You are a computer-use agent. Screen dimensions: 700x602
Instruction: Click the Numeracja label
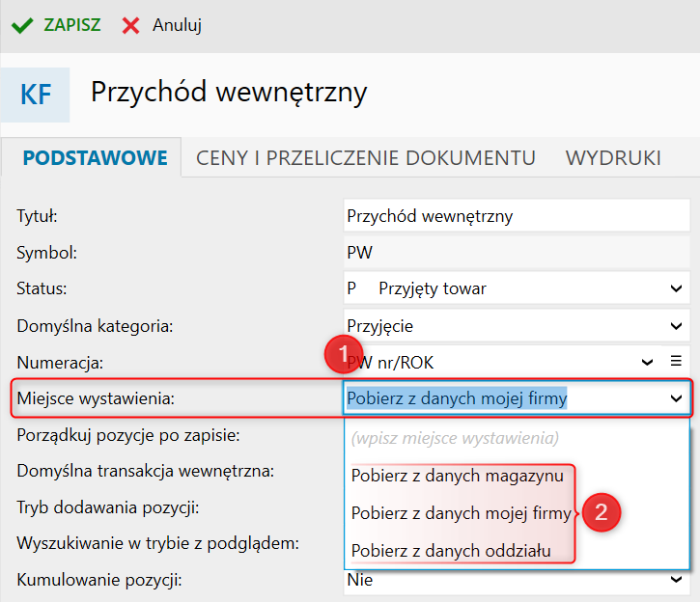pyautogui.click(x=60, y=363)
